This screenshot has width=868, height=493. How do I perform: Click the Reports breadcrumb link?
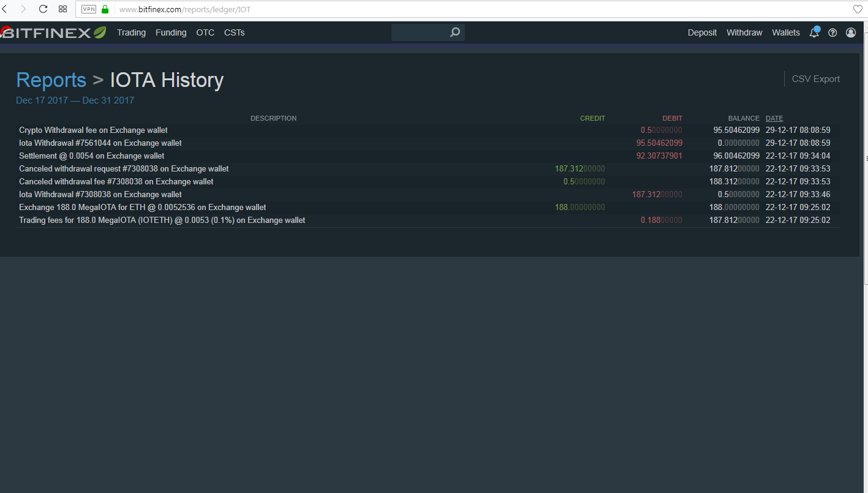(51, 80)
